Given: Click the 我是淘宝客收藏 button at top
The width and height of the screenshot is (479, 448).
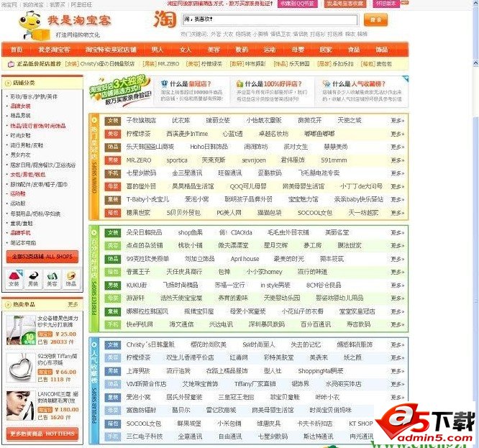Looking at the screenshot, I should click(345, 4).
